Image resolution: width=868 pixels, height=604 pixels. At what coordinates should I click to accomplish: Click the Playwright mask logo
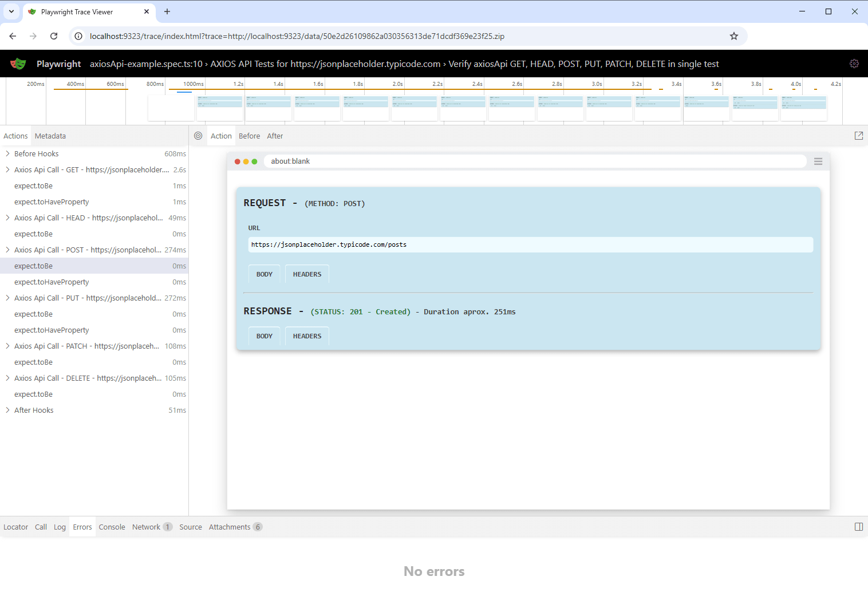(x=18, y=64)
